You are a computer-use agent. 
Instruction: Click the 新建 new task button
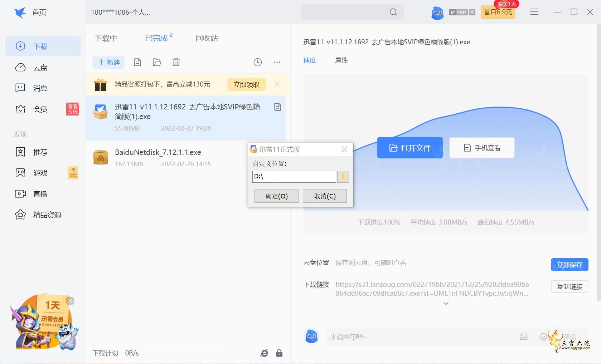109,62
